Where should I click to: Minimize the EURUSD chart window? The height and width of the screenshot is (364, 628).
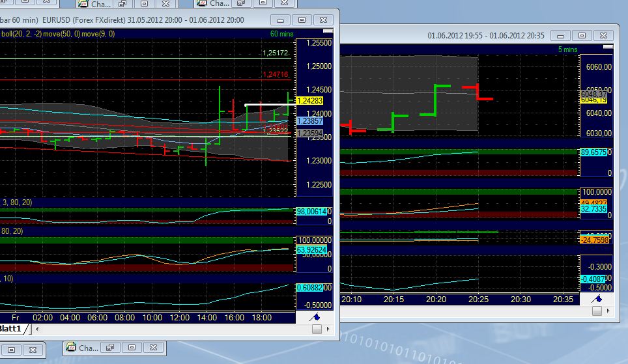coord(280,20)
